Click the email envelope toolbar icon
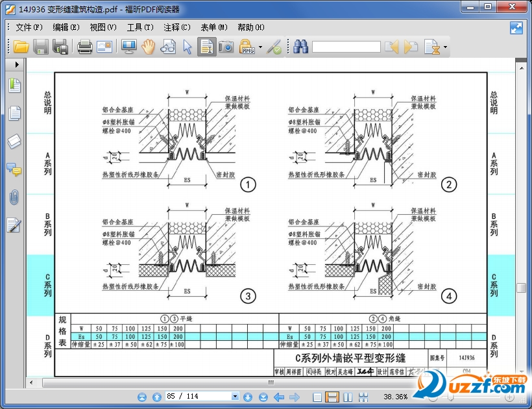532x409 pixels. pyautogui.click(x=104, y=47)
